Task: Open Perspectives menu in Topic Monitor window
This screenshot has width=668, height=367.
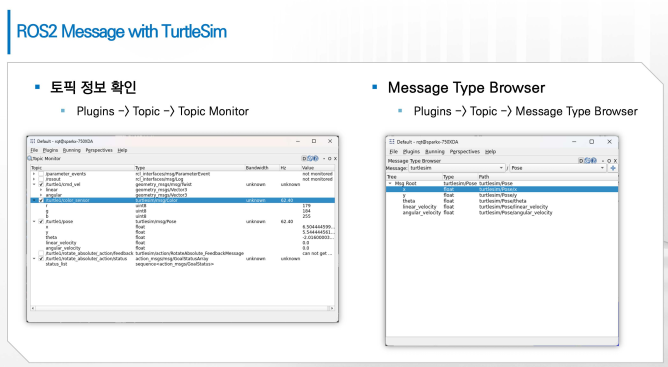Action: click(x=99, y=150)
